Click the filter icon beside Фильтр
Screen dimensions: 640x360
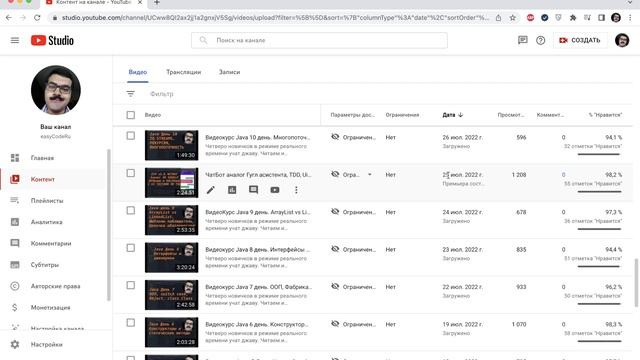point(131,94)
